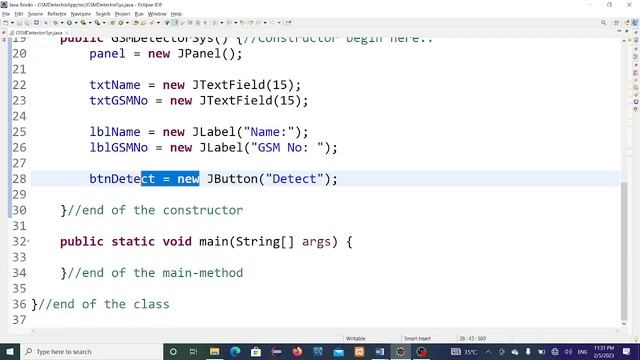Screen dimensions: 640x360
Task: Open Microsoft Word from the taskbar
Action: coord(380,351)
